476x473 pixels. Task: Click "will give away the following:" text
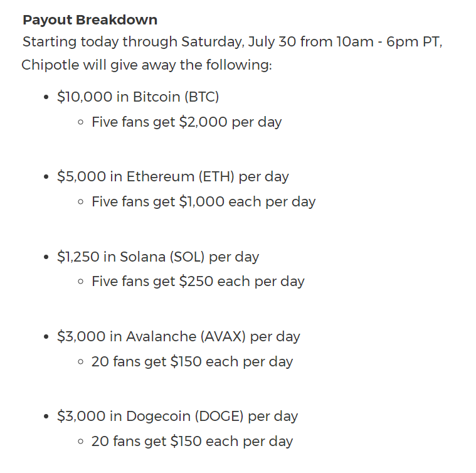(181, 65)
